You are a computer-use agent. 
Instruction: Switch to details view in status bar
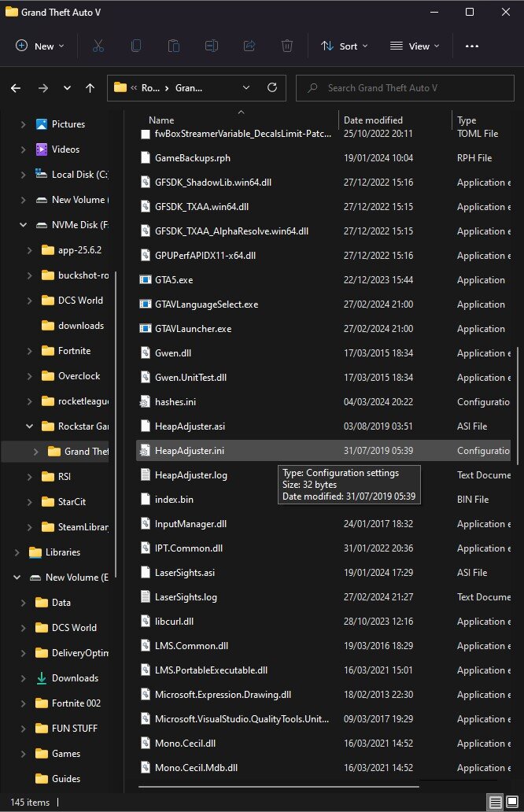coord(495,802)
